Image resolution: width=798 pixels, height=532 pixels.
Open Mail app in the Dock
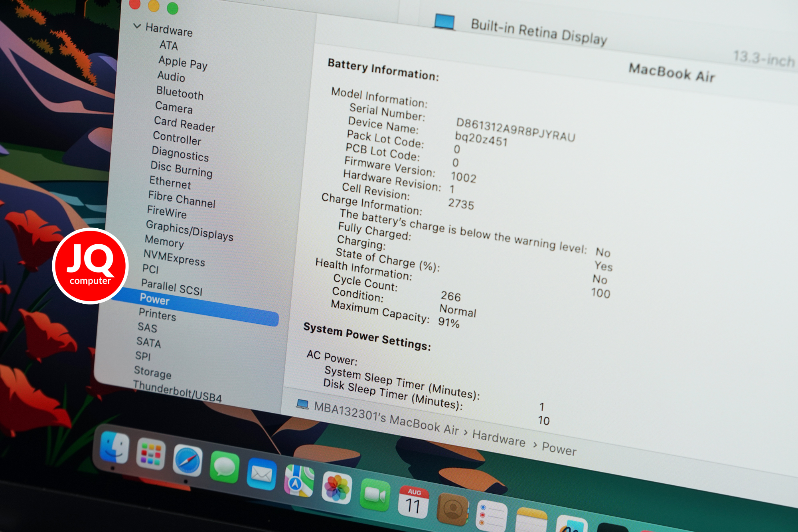[x=261, y=475]
